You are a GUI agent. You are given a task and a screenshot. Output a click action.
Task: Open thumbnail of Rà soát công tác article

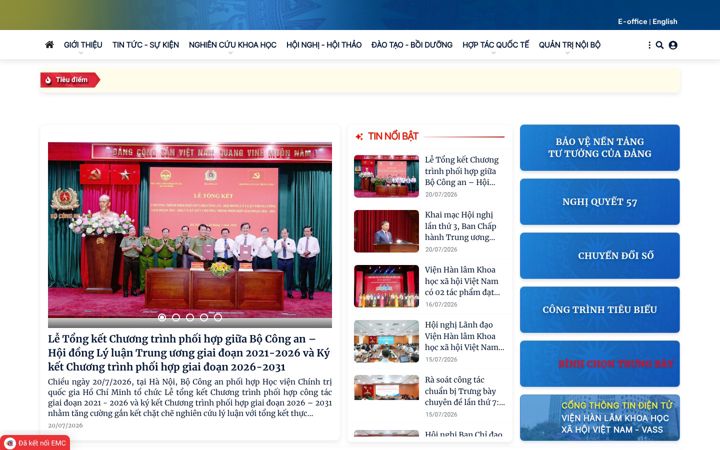[x=386, y=388]
